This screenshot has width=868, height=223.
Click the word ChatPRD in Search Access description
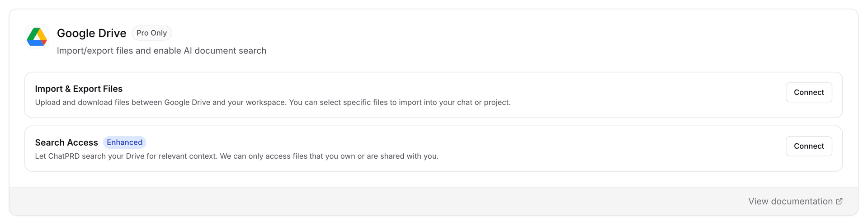pyautogui.click(x=64, y=156)
